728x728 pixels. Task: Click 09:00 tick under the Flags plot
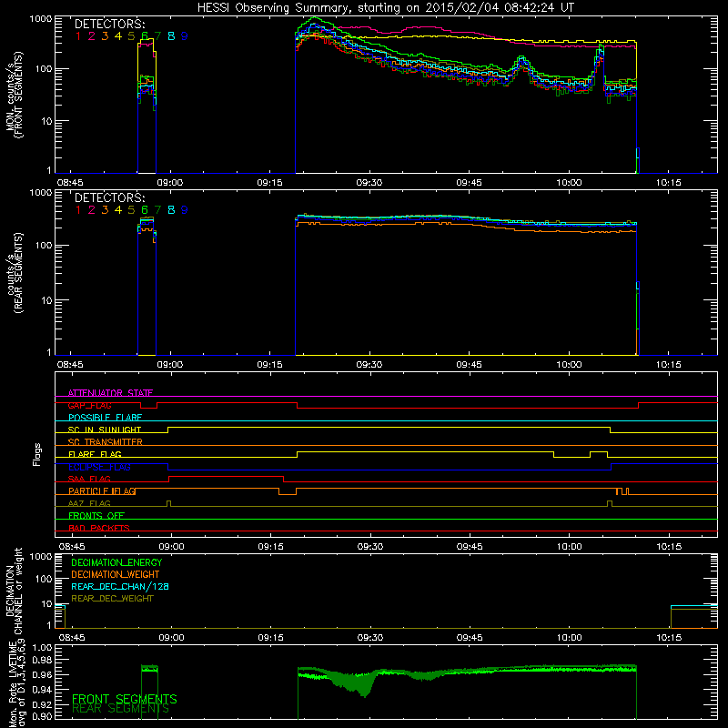coord(171,547)
